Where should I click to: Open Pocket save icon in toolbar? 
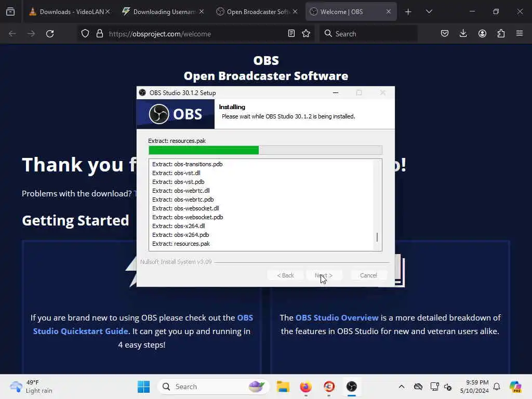[x=445, y=34]
